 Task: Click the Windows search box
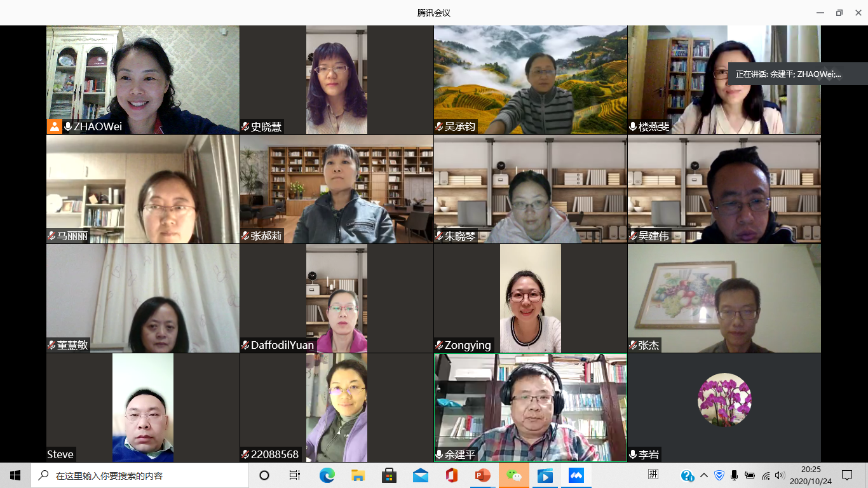(140, 475)
